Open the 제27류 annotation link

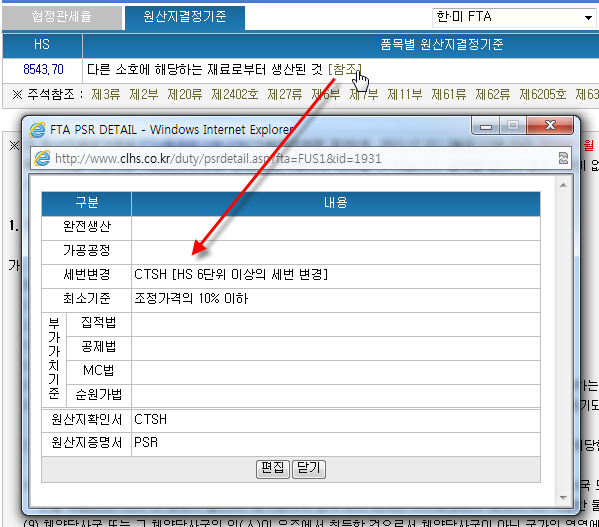coord(285,94)
